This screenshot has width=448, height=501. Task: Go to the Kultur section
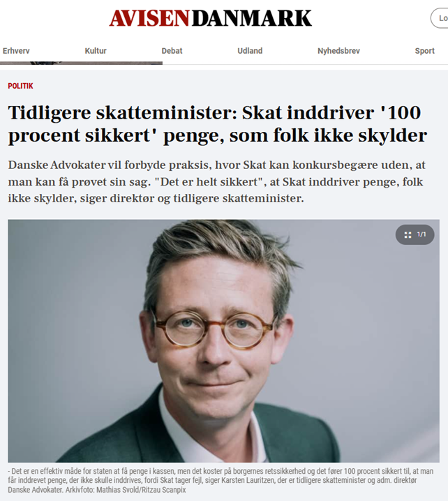point(96,51)
